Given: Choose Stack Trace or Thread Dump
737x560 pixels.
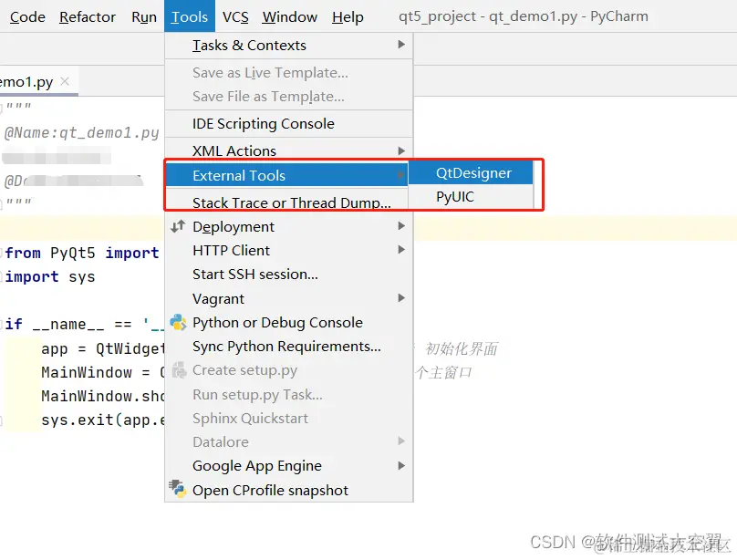Looking at the screenshot, I should click(x=286, y=202).
